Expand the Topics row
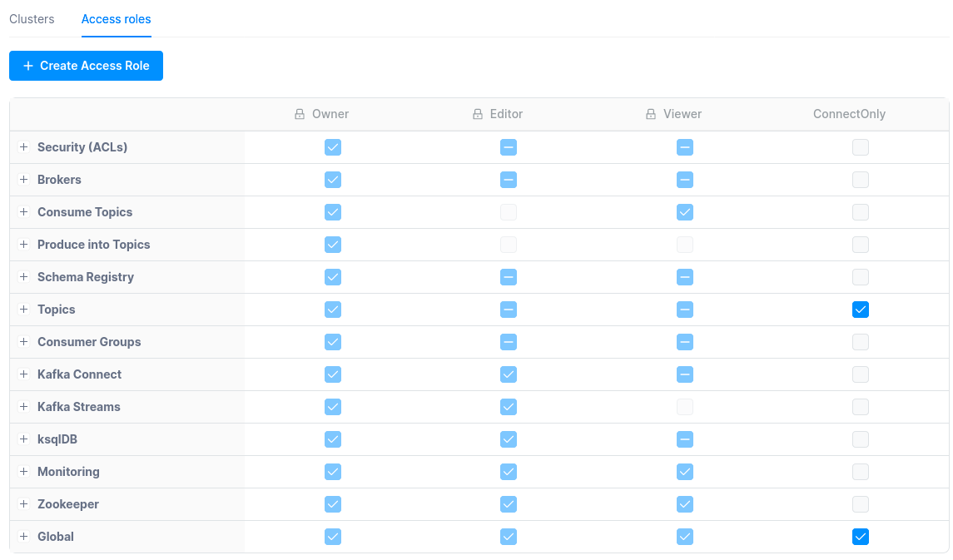 [x=23, y=310]
